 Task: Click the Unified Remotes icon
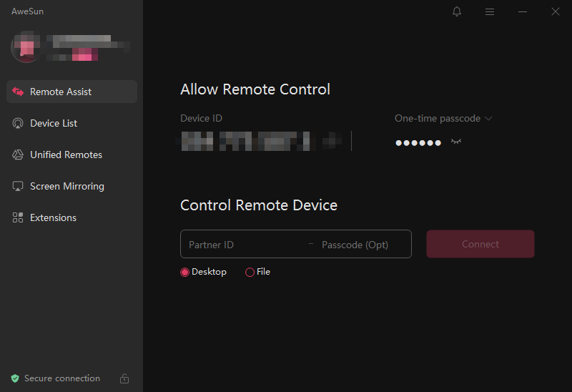point(18,155)
